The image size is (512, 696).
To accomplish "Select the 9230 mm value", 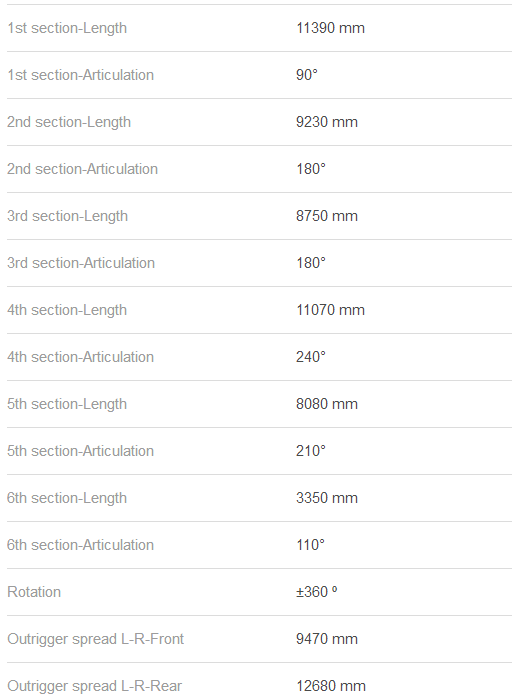I will [x=327, y=122].
